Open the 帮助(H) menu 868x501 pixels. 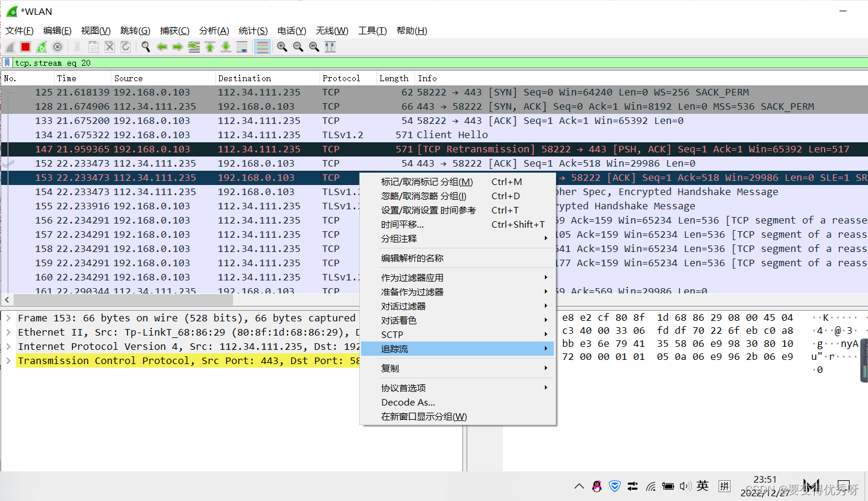tap(412, 31)
